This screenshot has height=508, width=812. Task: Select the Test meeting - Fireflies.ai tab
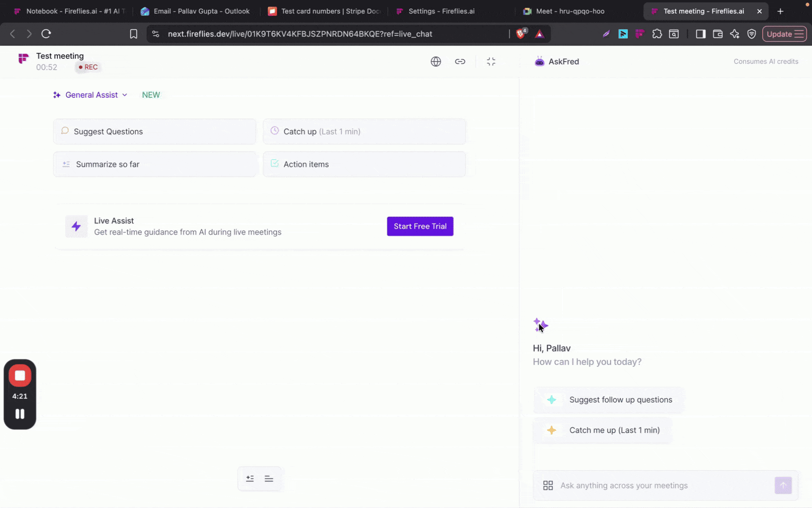(703, 11)
